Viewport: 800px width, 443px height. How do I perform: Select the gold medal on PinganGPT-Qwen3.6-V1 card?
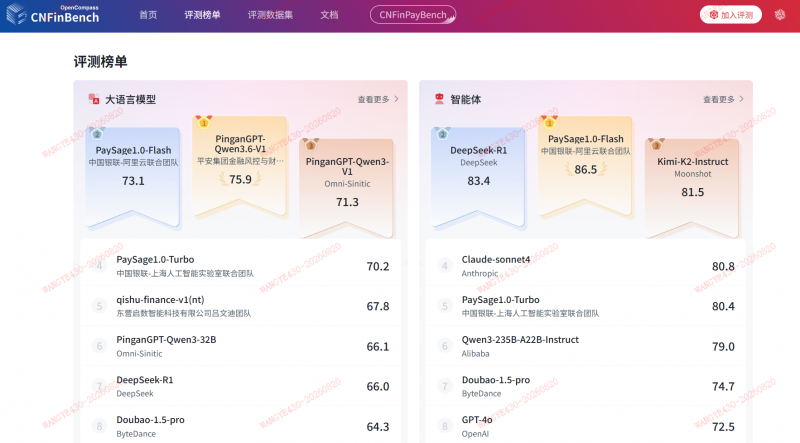204,122
